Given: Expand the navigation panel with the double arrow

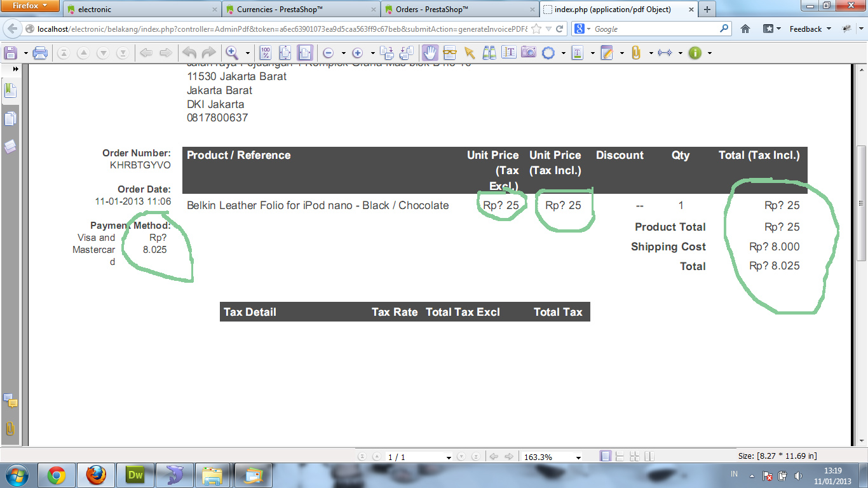Looking at the screenshot, I should [15, 69].
